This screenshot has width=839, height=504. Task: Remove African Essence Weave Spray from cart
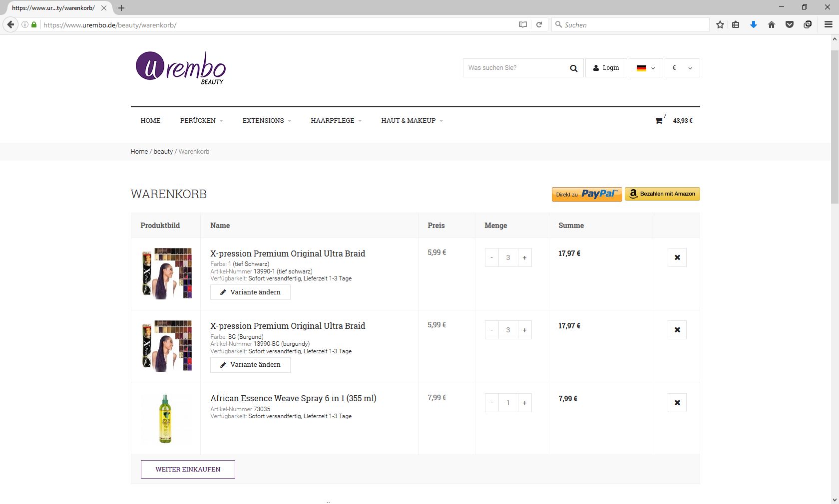coord(677,403)
